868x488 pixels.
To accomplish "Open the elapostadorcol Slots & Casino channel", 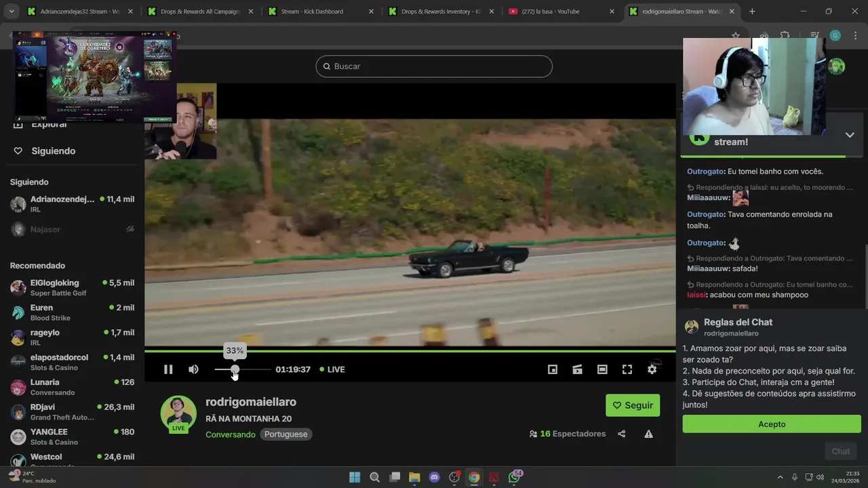I will pos(72,362).
